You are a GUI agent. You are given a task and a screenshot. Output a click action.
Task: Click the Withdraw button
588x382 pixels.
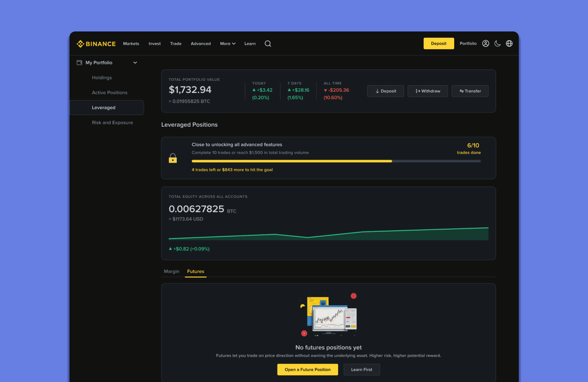[x=428, y=91]
